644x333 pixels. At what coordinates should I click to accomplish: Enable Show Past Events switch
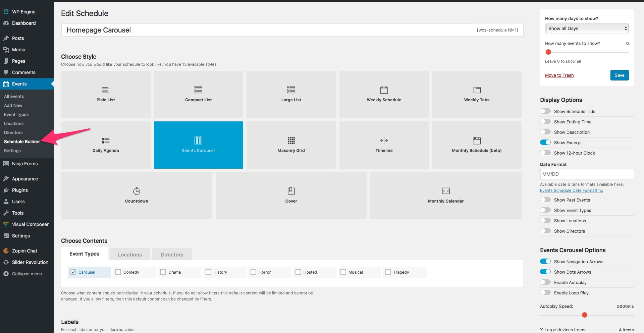pyautogui.click(x=545, y=200)
